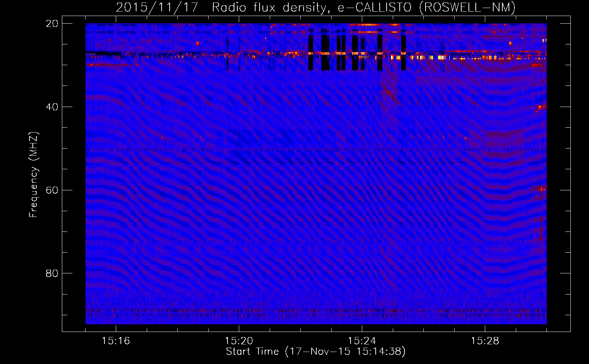
Task: Click the 15:24 time tick label
Action: [362, 341]
